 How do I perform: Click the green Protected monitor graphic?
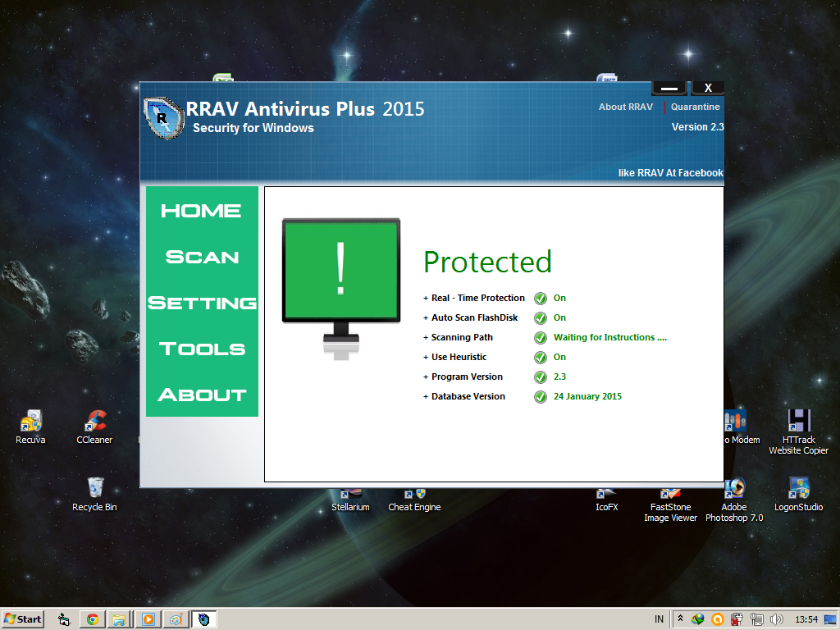pyautogui.click(x=340, y=271)
